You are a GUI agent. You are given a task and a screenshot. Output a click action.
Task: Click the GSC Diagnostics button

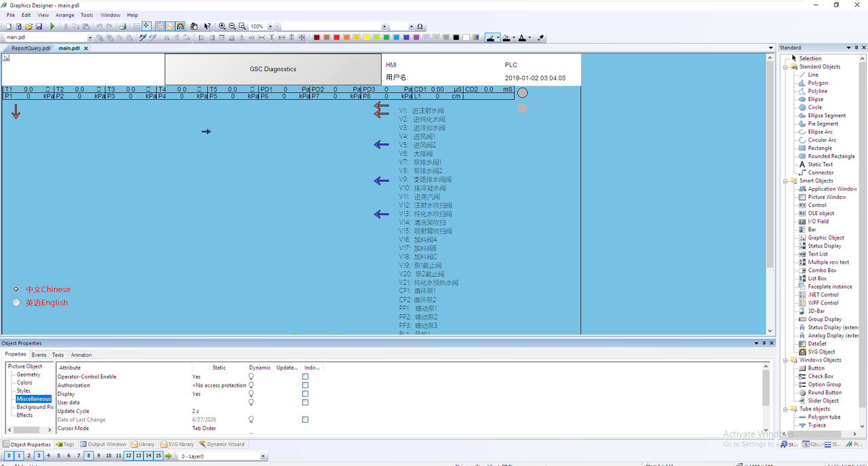[273, 69]
